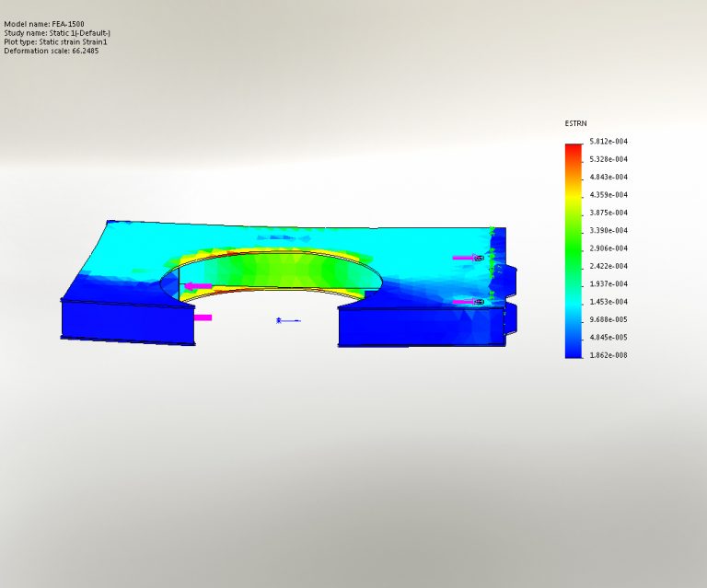
Task: Click legend value 4.359e-004
Action: click(608, 195)
